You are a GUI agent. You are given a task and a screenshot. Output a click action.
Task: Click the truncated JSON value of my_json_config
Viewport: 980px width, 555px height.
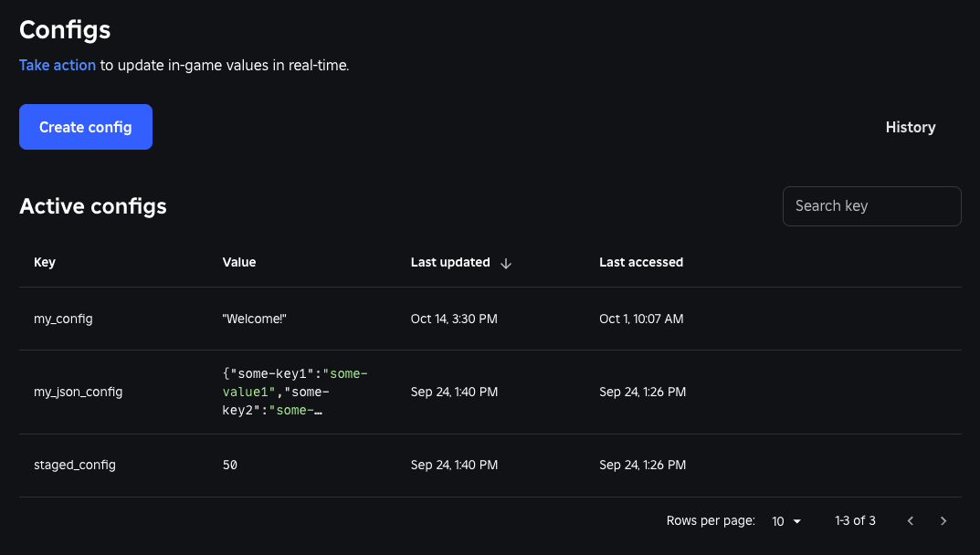[x=294, y=392]
